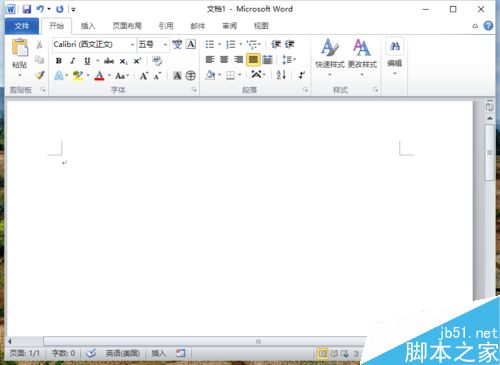Viewport: 500px width, 365px height.
Task: Open Paragraph dialog launcher
Action: [305, 90]
